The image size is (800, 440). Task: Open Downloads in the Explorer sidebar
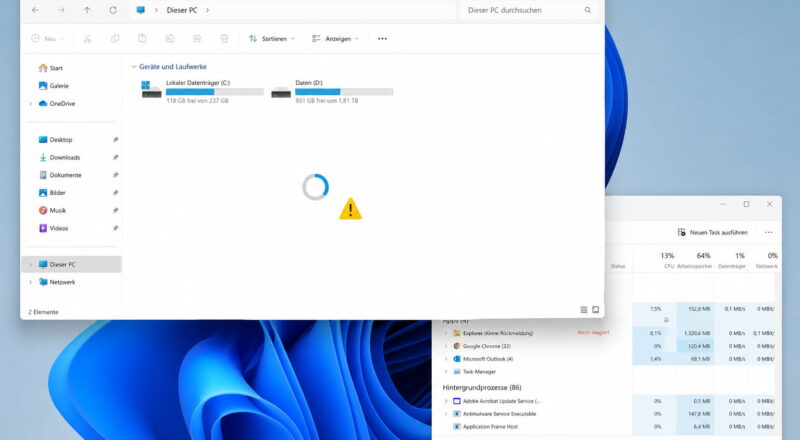[65, 157]
